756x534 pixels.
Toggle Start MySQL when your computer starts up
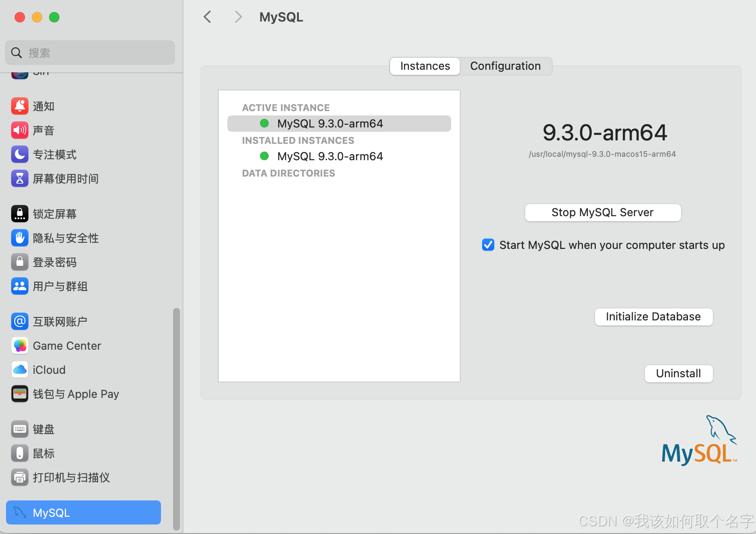pyautogui.click(x=488, y=245)
